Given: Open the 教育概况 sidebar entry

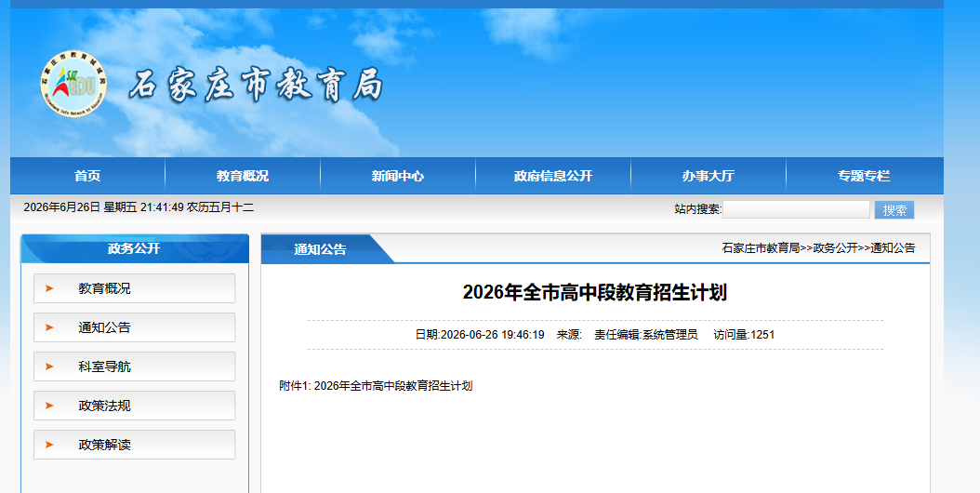Looking at the screenshot, I should 135,288.
